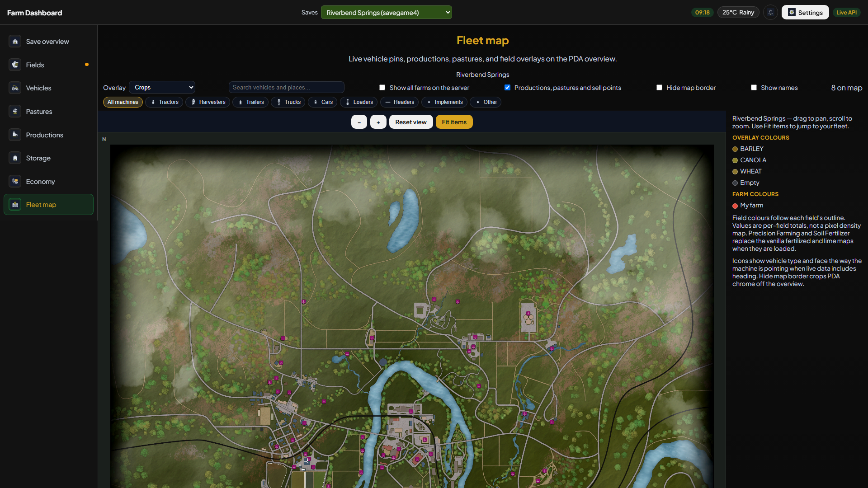
Task: Click the WHEAT overlay colour swatch
Action: click(735, 172)
